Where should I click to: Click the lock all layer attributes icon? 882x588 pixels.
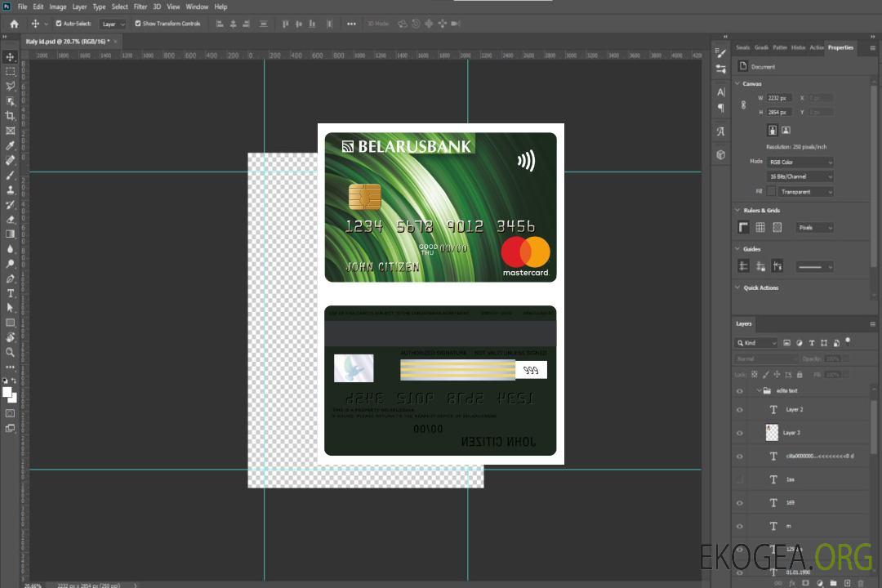(x=800, y=374)
